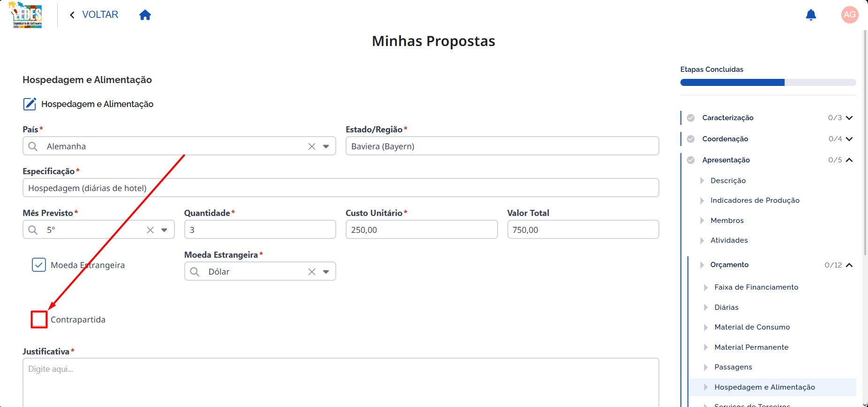Viewport: 868px width, 407px height.
Task: Click the EDES logo
Action: [x=26, y=15]
